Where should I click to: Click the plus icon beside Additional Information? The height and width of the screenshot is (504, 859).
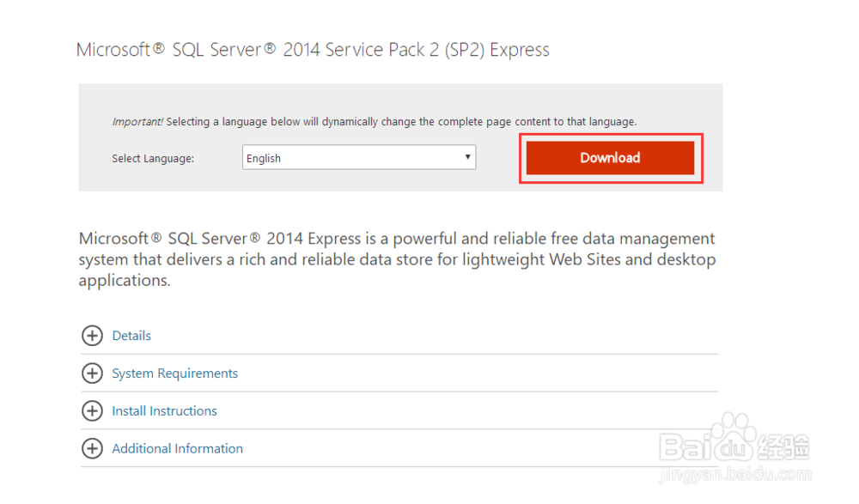pyautogui.click(x=92, y=448)
